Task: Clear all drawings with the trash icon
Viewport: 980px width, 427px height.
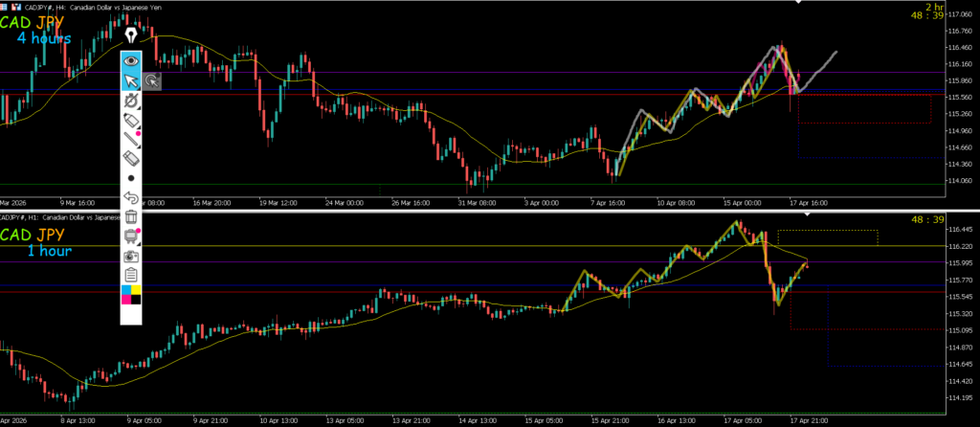Action: point(131,217)
